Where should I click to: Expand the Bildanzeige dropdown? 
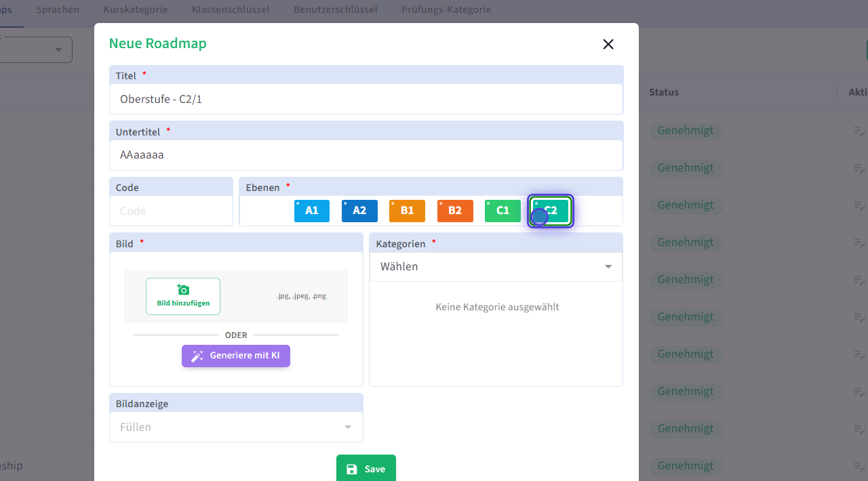(236, 427)
